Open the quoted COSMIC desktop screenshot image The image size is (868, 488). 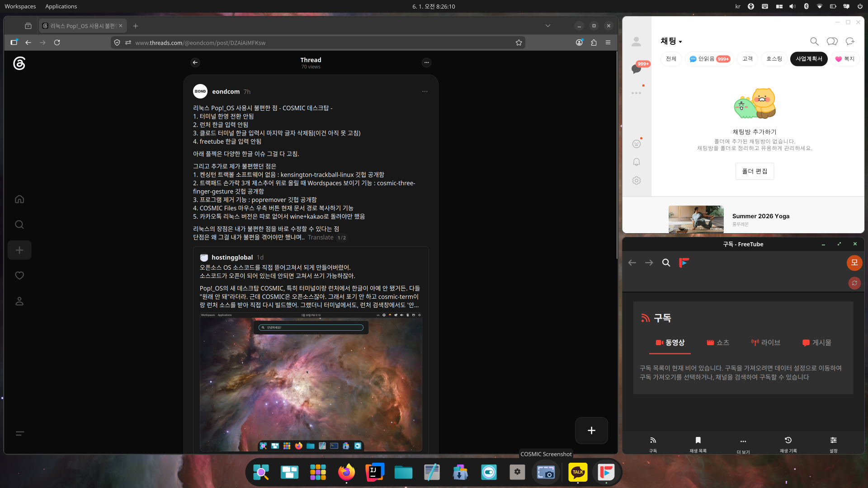tap(311, 382)
